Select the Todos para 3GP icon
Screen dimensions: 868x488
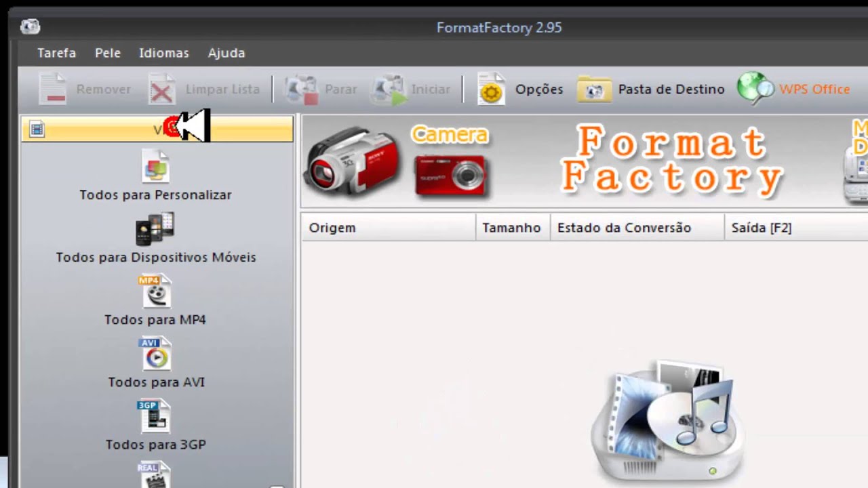(154, 416)
